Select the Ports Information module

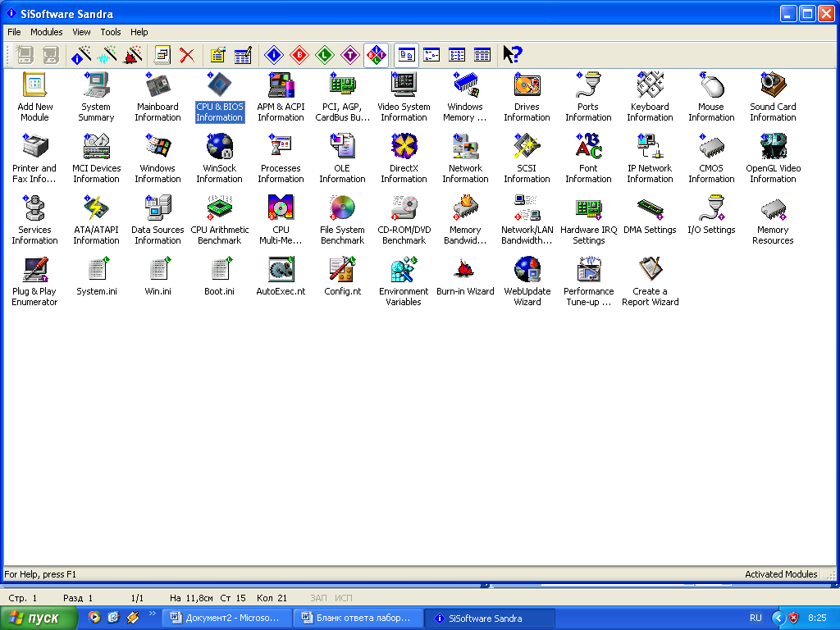click(x=588, y=97)
